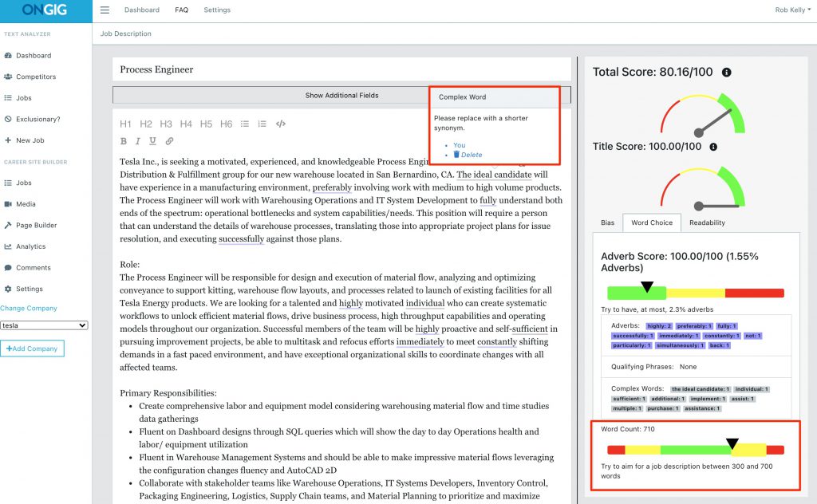Viewport: 817px width, 504px height.
Task: Click the Word Count indicator bar
Action: pyautogui.click(x=696, y=450)
